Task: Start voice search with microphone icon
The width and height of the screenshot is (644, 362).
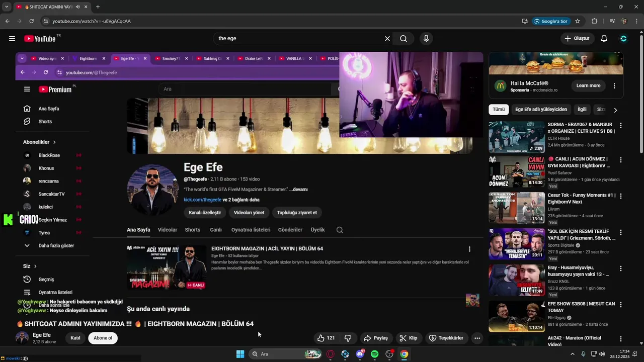Action: click(426, 39)
